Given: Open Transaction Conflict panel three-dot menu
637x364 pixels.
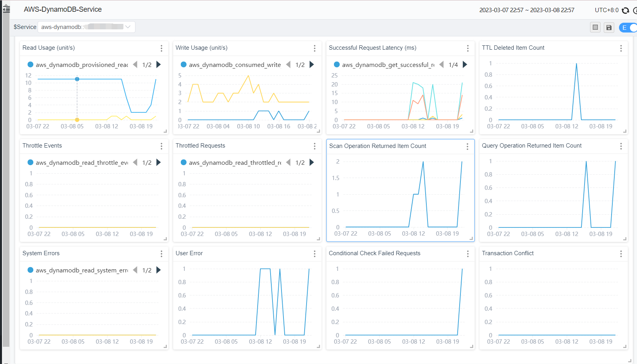Looking at the screenshot, I should tap(621, 254).
